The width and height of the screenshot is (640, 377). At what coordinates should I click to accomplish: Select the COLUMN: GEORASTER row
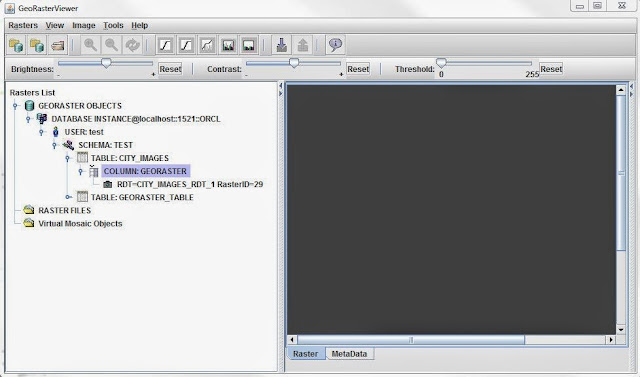point(145,171)
